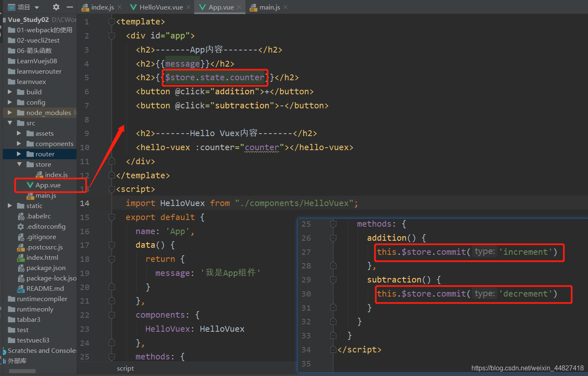Close the index.js tab
The width and height of the screenshot is (588, 376).
119,7
